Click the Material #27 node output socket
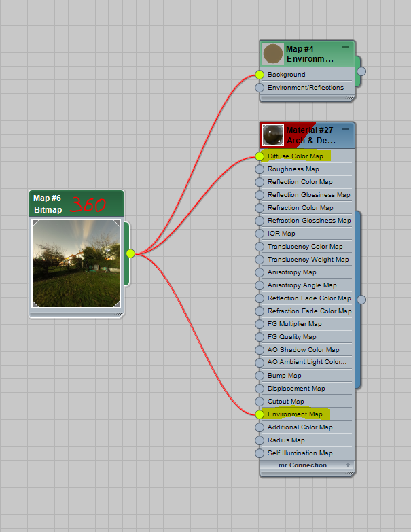411x532 pixels. tap(361, 299)
